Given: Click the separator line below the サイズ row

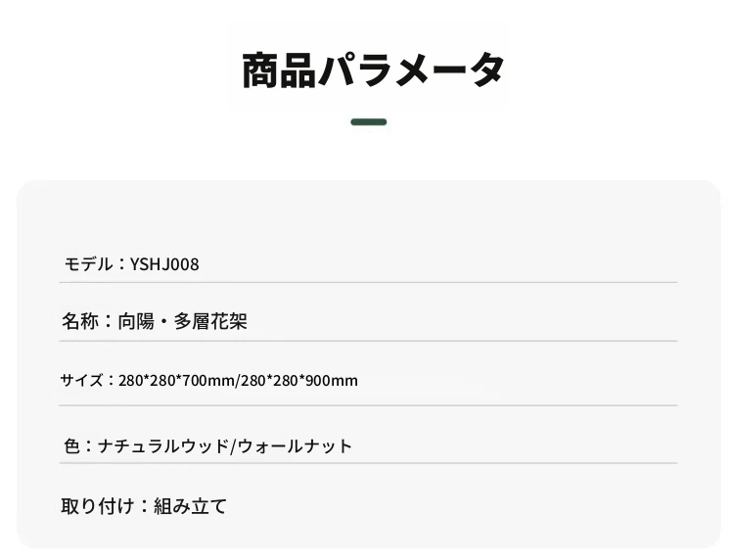Looking at the screenshot, I should [x=368, y=405].
